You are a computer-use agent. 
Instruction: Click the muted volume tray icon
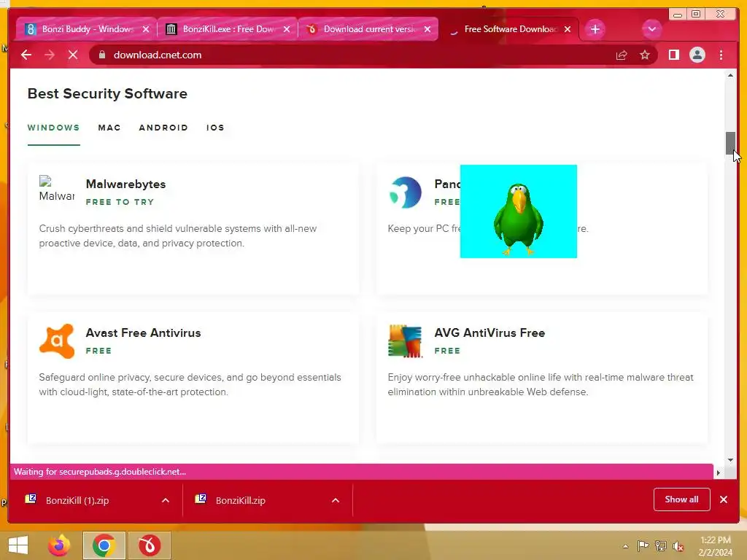click(678, 546)
